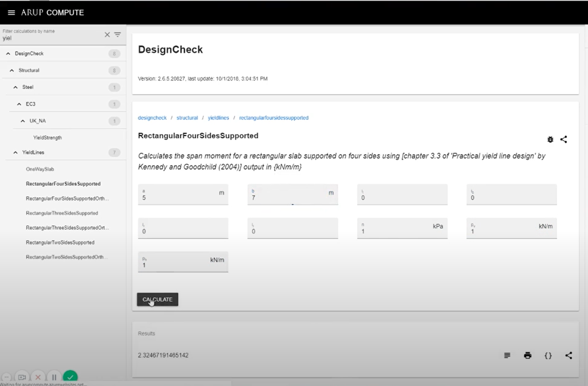
Task: Click the Results heading label
Action: click(x=146, y=333)
